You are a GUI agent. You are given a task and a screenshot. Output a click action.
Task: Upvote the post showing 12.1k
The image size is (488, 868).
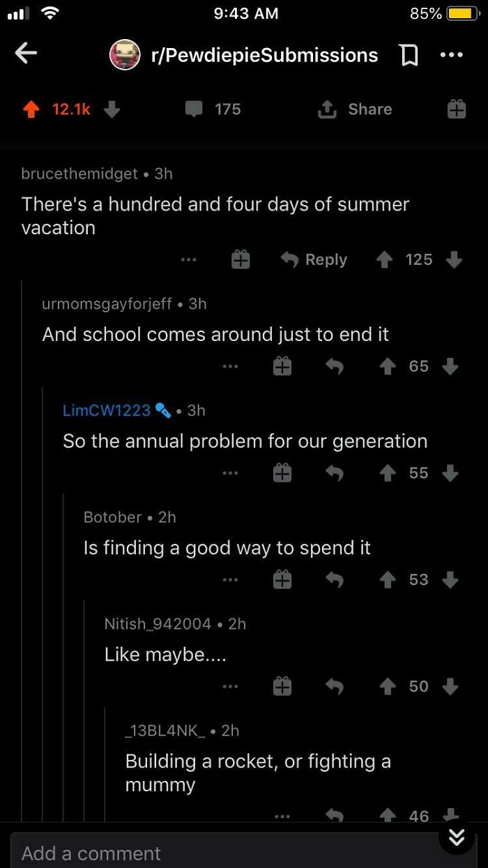pos(31,109)
